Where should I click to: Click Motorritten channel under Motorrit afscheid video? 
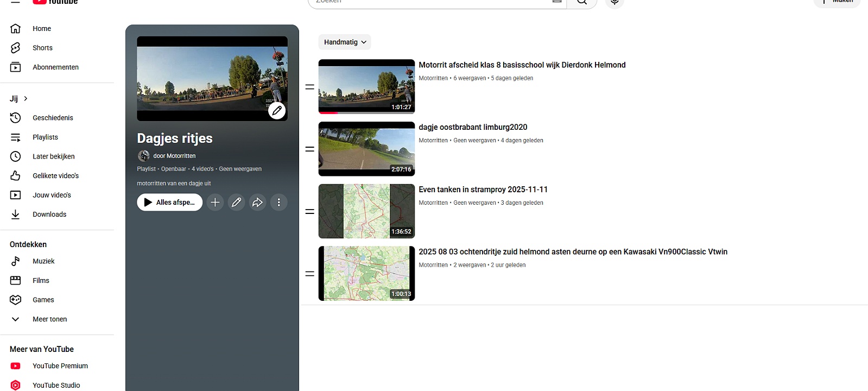pos(433,78)
